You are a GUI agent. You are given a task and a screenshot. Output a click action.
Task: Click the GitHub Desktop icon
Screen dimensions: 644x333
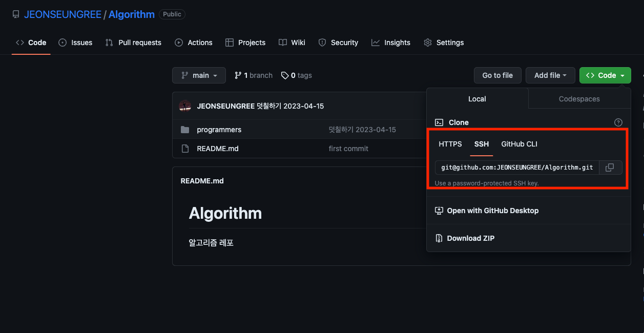point(439,211)
